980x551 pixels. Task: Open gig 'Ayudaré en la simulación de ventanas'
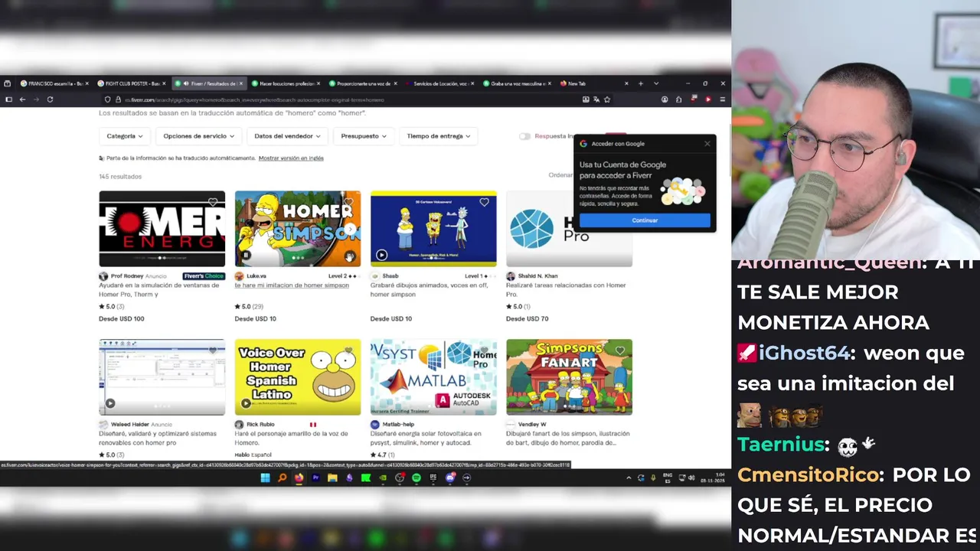pos(158,289)
